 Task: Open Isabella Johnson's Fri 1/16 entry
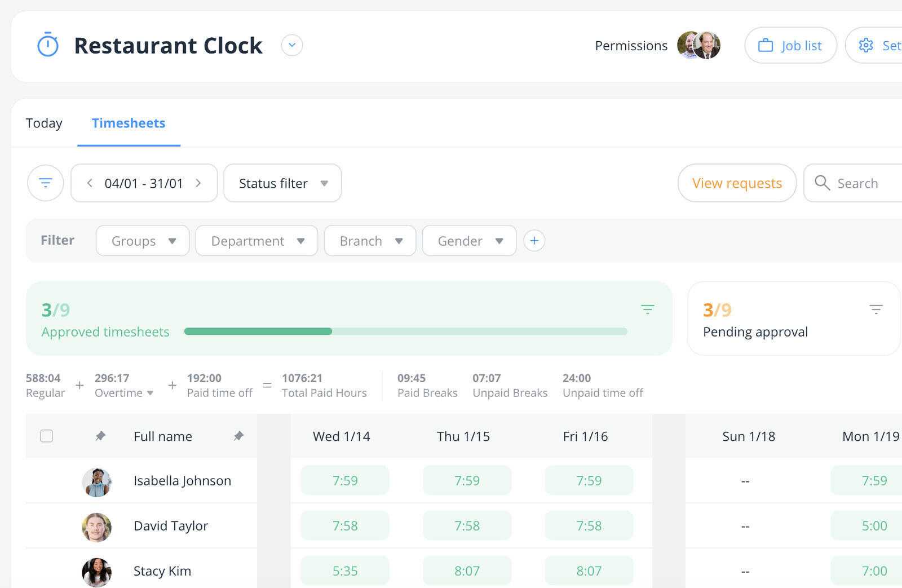pos(589,480)
